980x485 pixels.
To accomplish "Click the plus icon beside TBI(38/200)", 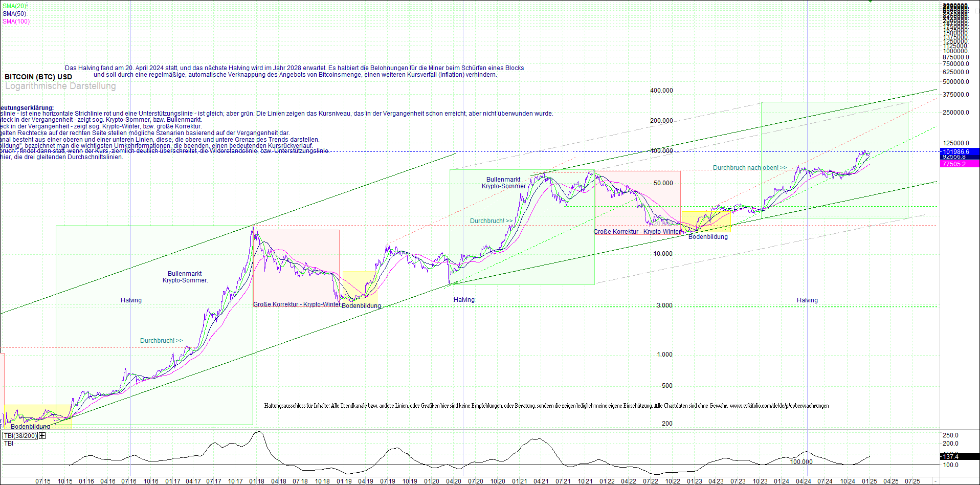I will tap(42, 436).
